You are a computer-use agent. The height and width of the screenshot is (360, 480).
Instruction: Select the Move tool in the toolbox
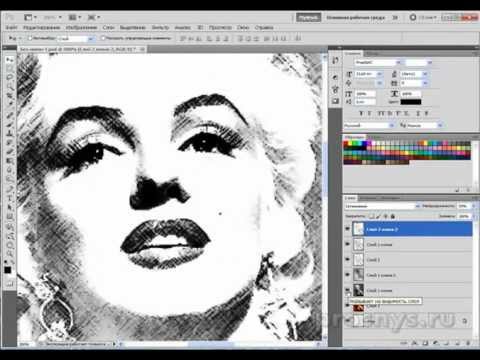tap(9, 60)
